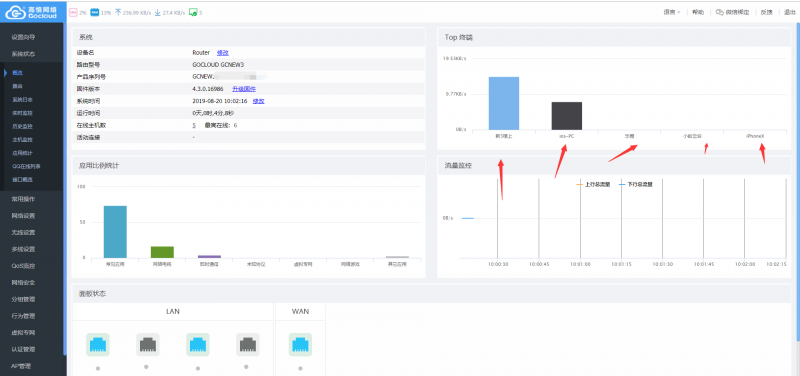Toggle the 上行总流量 legend entry
Image resolution: width=800 pixels, height=376 pixels.
click(x=592, y=184)
